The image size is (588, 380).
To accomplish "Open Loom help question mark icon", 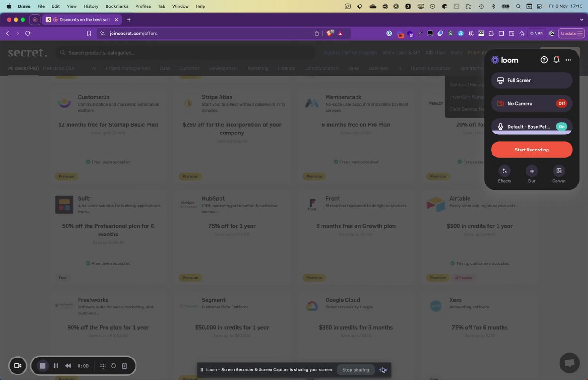I will pos(544,60).
